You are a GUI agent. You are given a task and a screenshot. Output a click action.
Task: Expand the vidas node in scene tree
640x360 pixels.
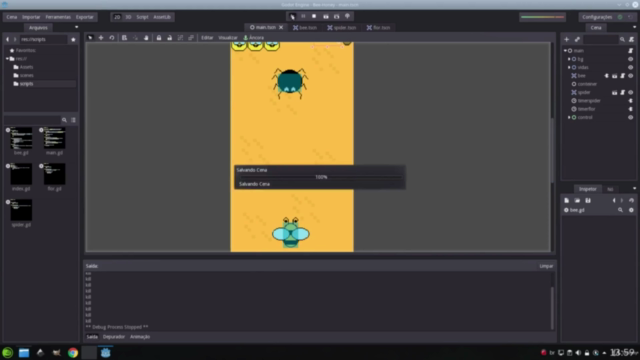(x=569, y=67)
